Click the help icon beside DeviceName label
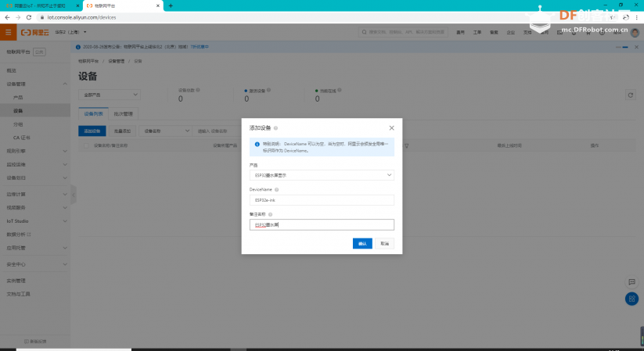 pyautogui.click(x=277, y=190)
